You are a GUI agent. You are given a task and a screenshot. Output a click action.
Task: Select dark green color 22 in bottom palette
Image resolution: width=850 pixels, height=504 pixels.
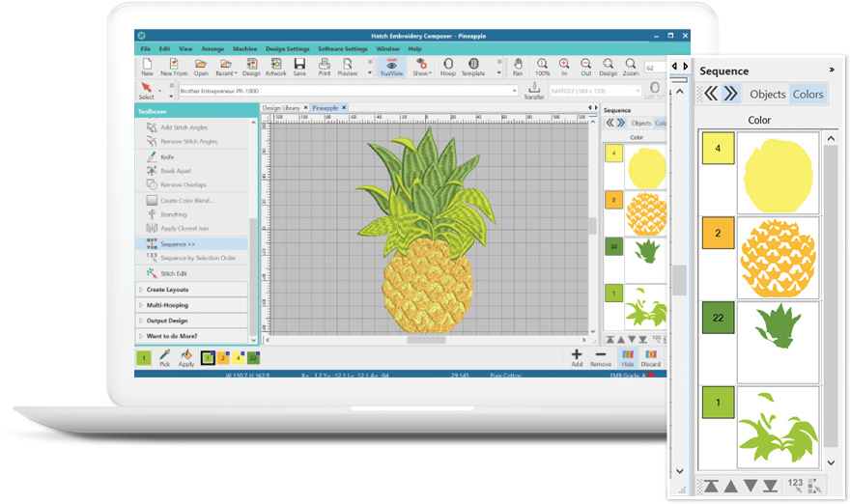pos(253,357)
